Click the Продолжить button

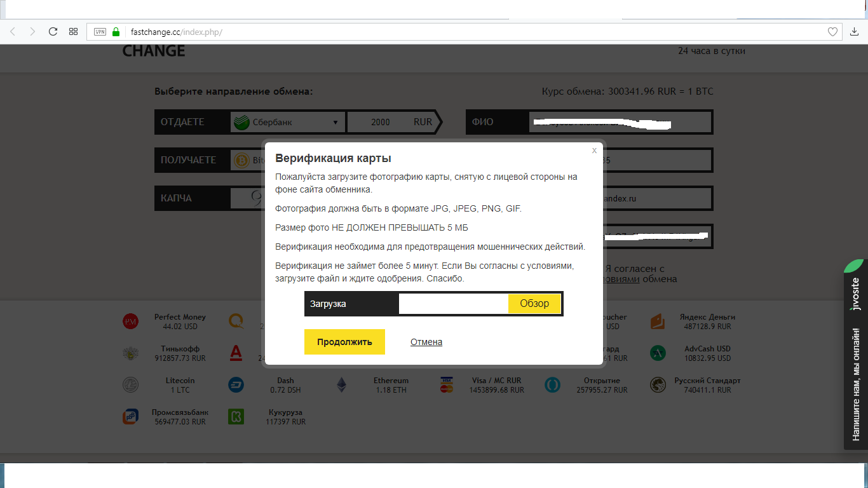(x=344, y=342)
